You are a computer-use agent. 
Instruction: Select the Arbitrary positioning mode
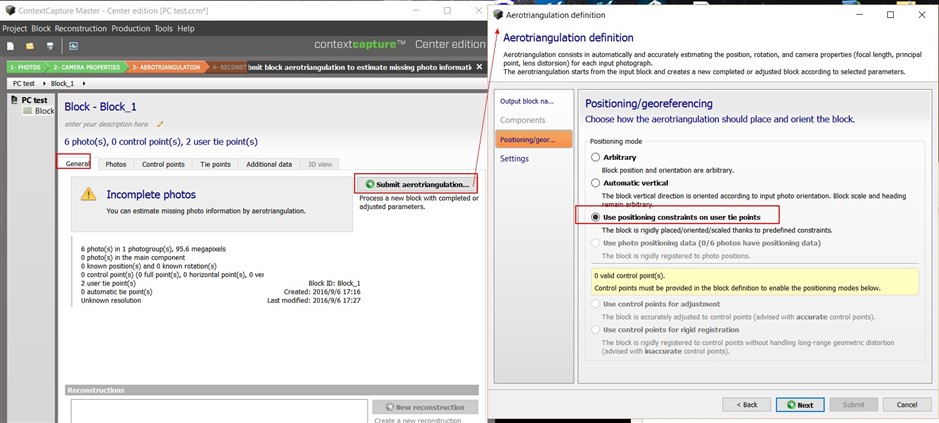595,157
